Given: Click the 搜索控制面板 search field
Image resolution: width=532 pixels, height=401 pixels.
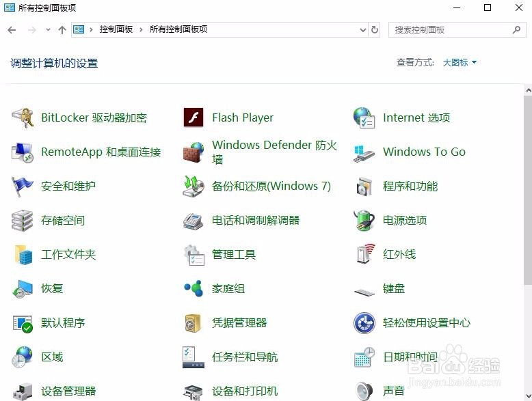Looking at the screenshot, I should [x=457, y=30].
